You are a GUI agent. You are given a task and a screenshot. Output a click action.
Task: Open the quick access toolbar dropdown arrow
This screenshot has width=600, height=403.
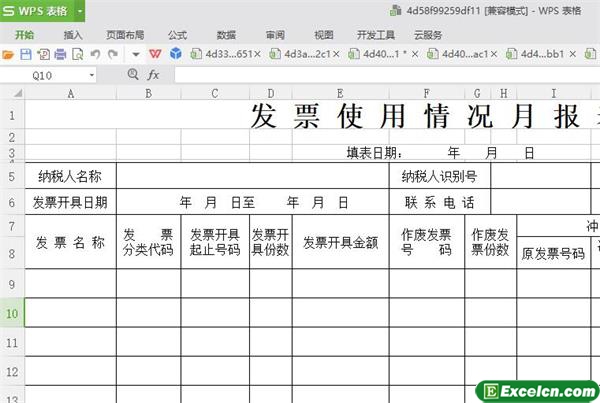click(x=134, y=53)
